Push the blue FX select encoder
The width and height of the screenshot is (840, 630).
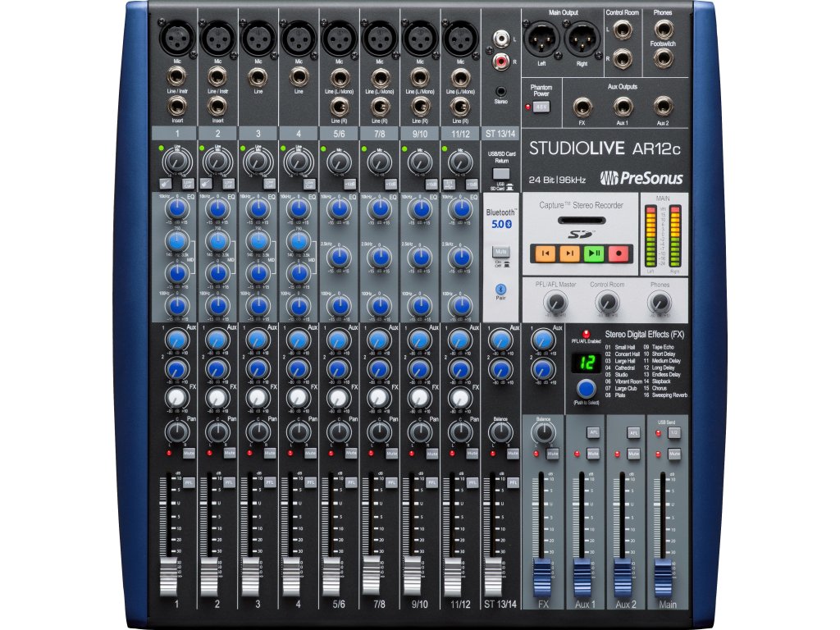(586, 388)
